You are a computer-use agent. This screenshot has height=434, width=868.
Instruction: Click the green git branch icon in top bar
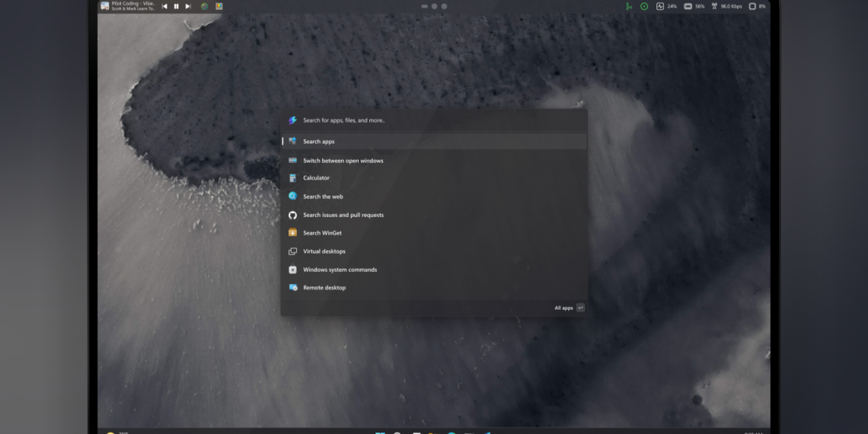pyautogui.click(x=628, y=6)
